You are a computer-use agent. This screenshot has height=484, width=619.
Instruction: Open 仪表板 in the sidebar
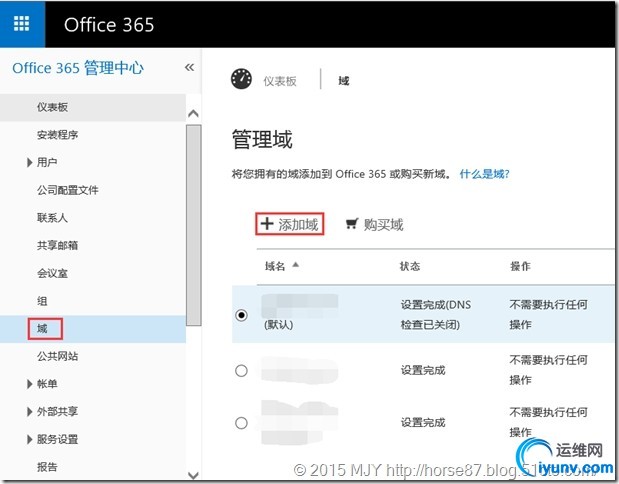point(53,107)
